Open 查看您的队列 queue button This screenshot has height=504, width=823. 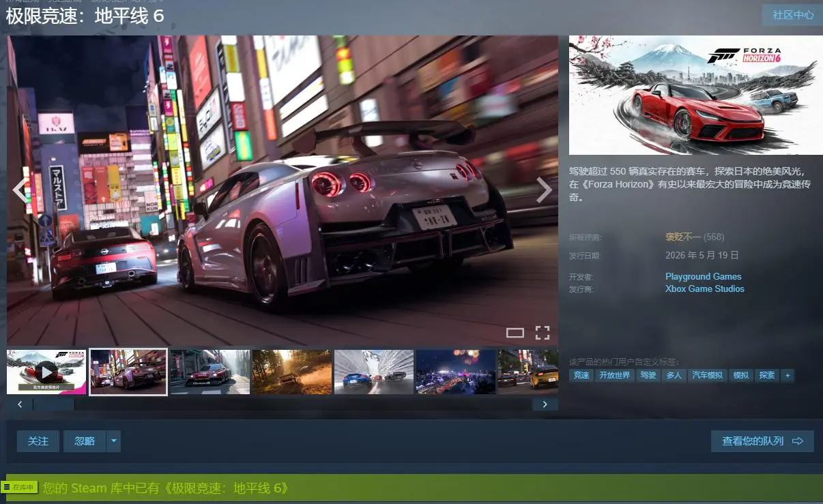[x=762, y=441]
